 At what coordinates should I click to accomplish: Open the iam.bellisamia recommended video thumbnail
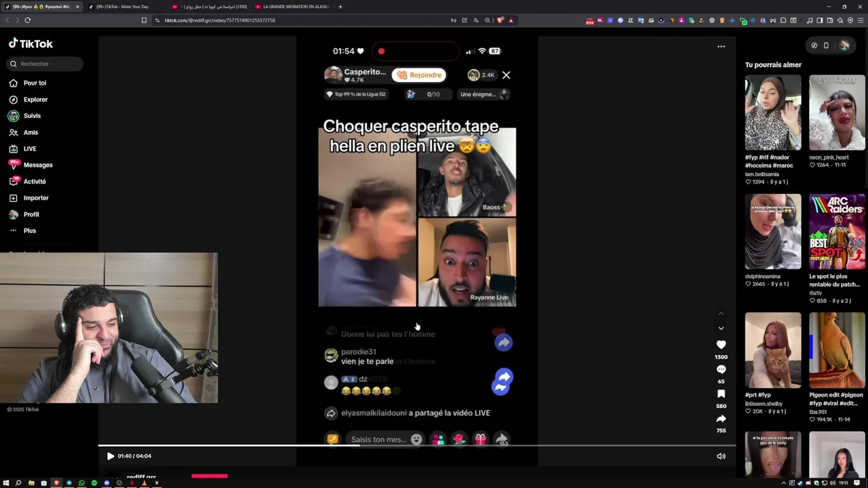(x=773, y=113)
